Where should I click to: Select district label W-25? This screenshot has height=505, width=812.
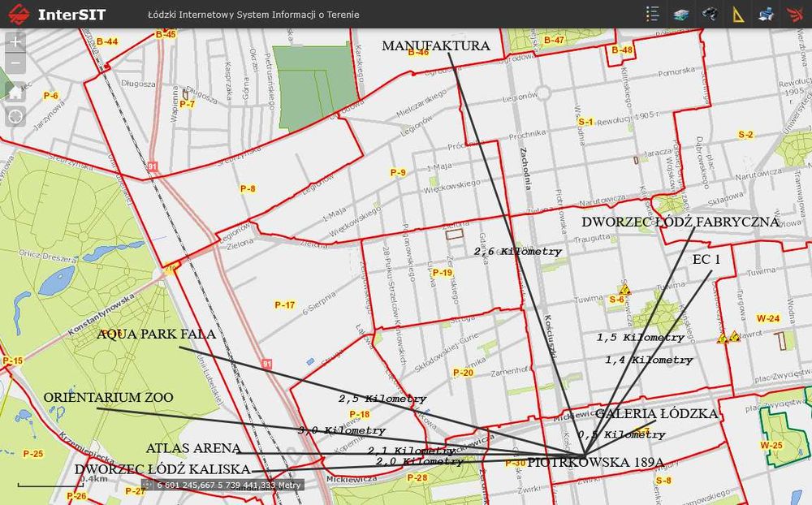(x=771, y=445)
